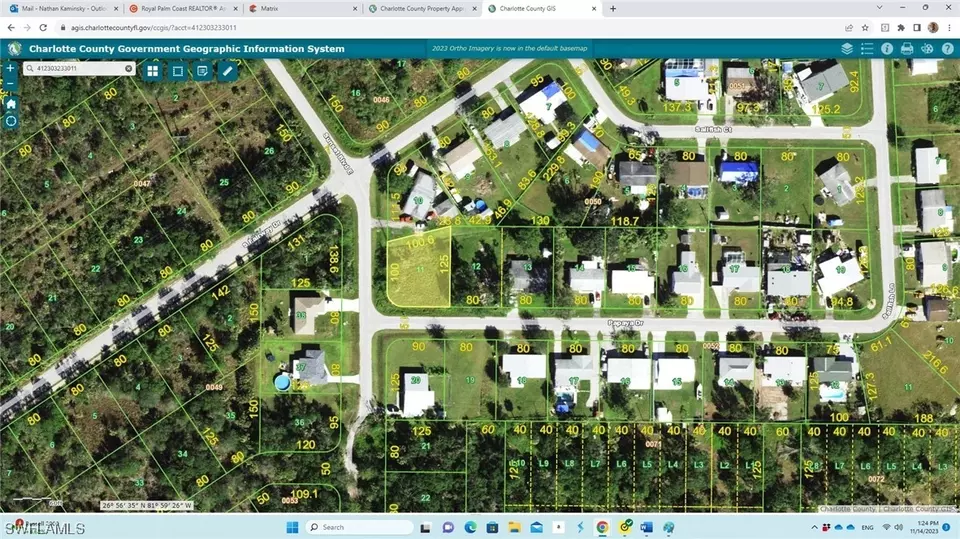
Task: Click the Papaya Dr street label
Action: pos(625,323)
